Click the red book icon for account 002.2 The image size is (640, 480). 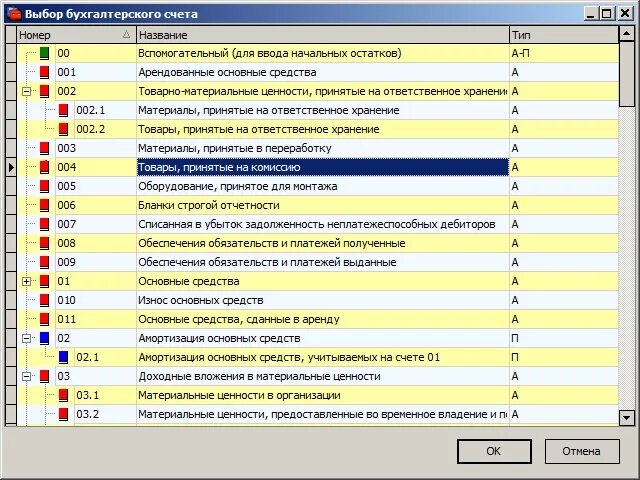coord(63,129)
